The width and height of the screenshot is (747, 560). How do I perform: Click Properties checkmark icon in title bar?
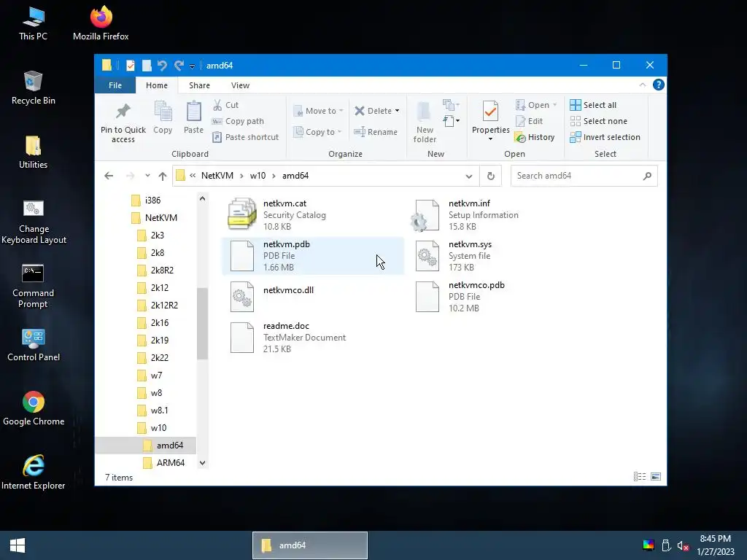[x=130, y=65]
